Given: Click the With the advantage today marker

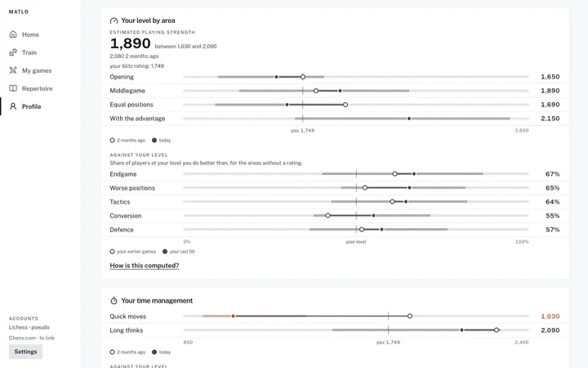Looking at the screenshot, I should click(x=409, y=119).
